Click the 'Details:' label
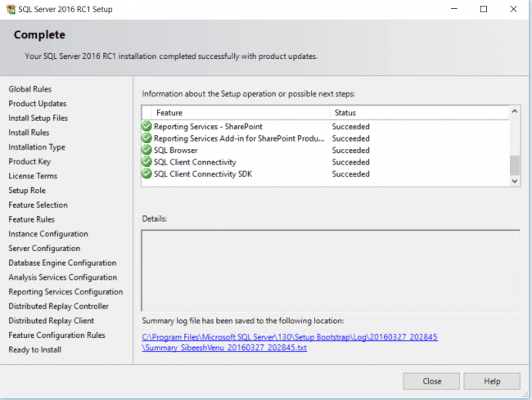The height and width of the screenshot is (400, 532). 155,219
